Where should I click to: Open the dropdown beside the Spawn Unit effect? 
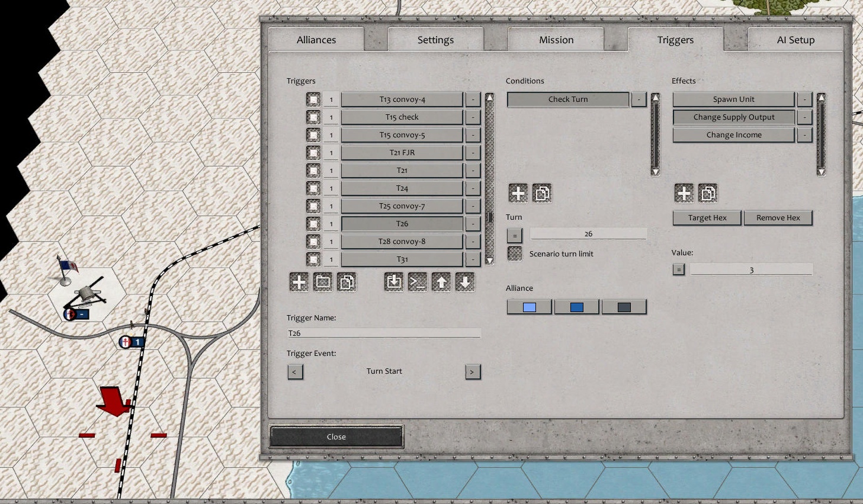pyautogui.click(x=804, y=99)
